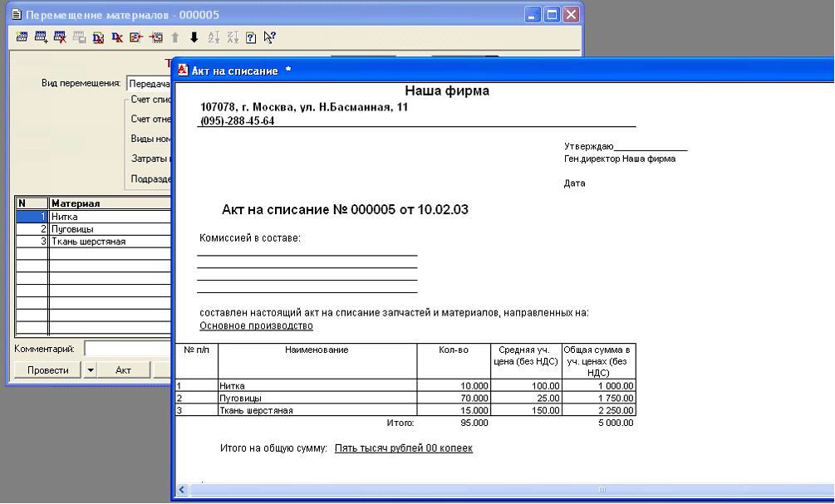835x504 pixels.
Task: Select the Ткань шерстяная cell in the materials table
Action: [108, 241]
